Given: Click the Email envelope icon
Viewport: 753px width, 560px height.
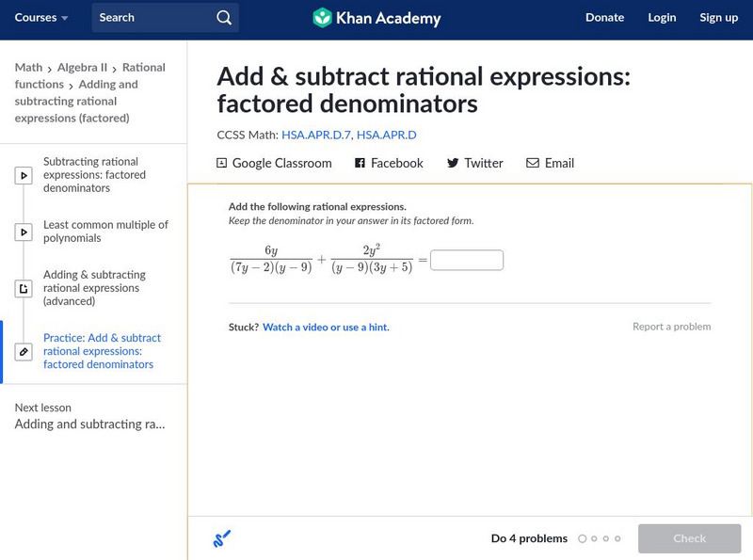Looking at the screenshot, I should click(x=533, y=163).
